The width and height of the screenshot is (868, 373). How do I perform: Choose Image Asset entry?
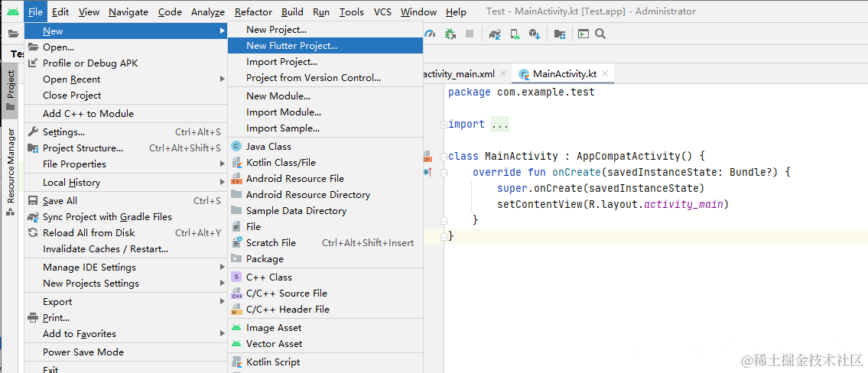point(325,328)
